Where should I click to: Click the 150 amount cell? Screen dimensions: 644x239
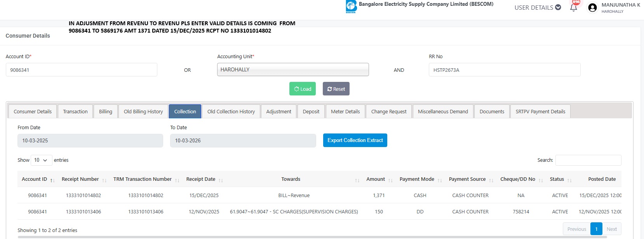pos(379,212)
